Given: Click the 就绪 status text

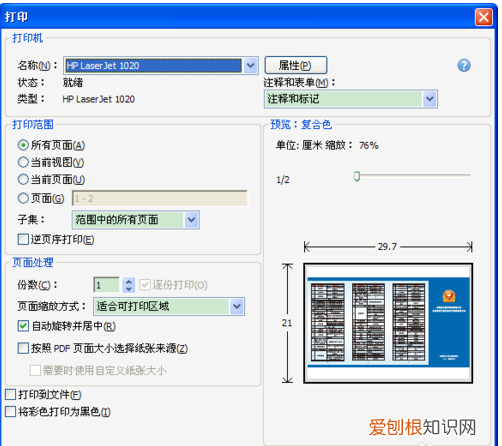Looking at the screenshot, I should (x=73, y=82).
